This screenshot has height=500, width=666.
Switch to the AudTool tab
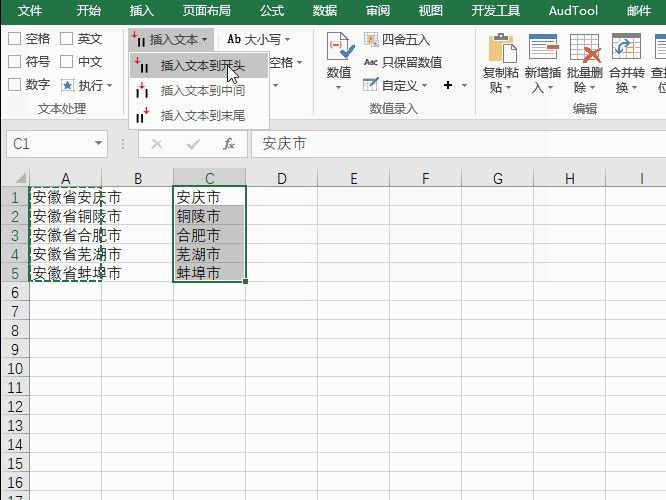573,10
